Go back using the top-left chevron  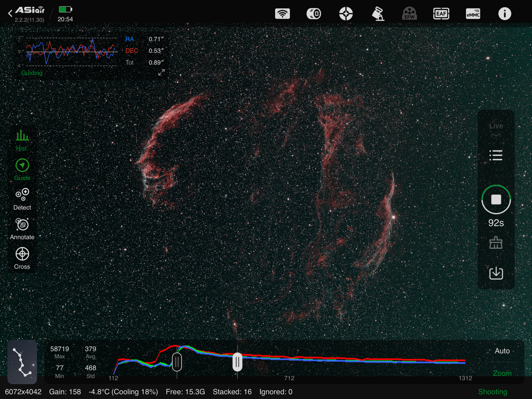coord(10,14)
